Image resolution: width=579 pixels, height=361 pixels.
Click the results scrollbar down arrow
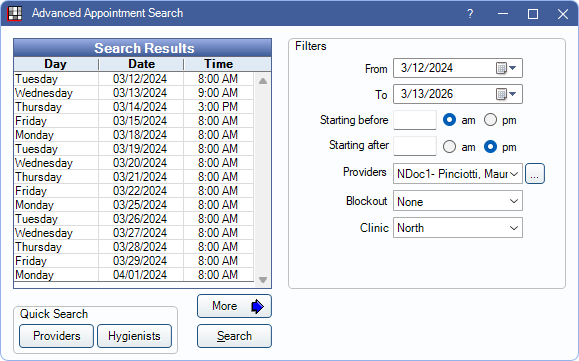point(263,280)
